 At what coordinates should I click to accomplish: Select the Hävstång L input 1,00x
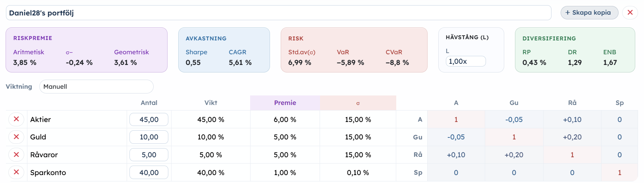click(466, 61)
